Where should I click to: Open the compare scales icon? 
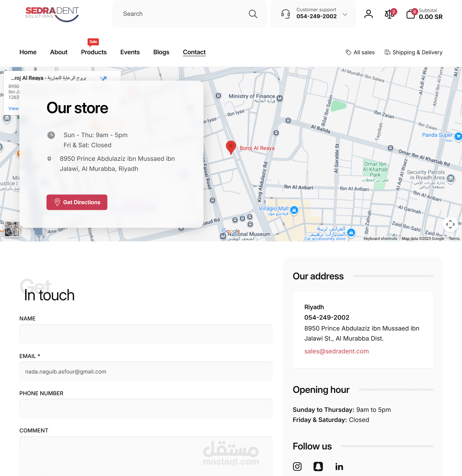point(389,14)
